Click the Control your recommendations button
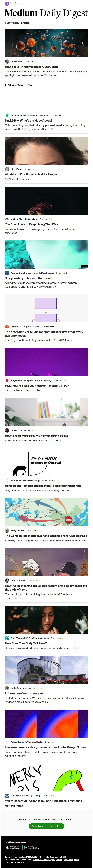 tap(46, 826)
